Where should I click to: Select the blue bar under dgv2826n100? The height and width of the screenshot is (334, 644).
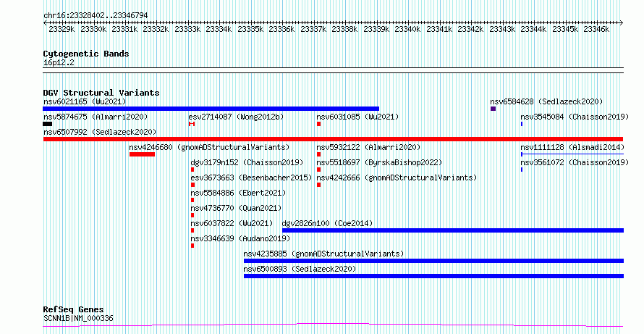coord(453,230)
